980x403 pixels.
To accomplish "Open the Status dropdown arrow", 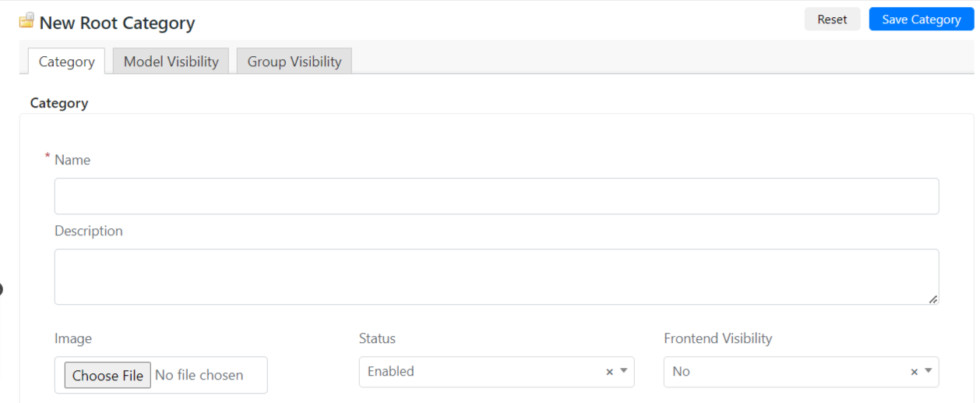I will click(623, 371).
